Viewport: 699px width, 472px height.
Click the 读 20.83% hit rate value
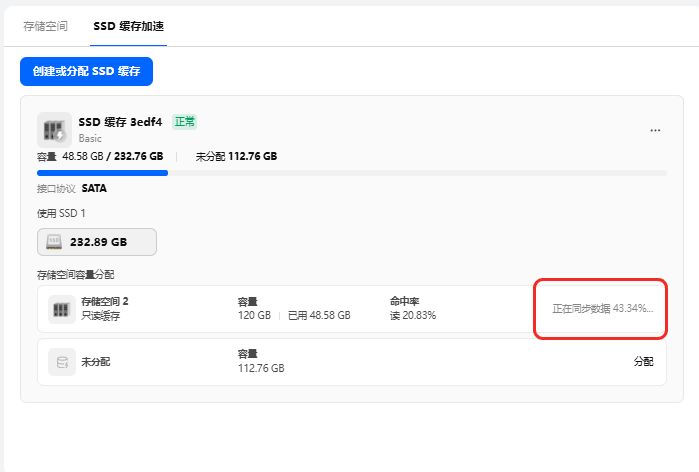tap(413, 316)
